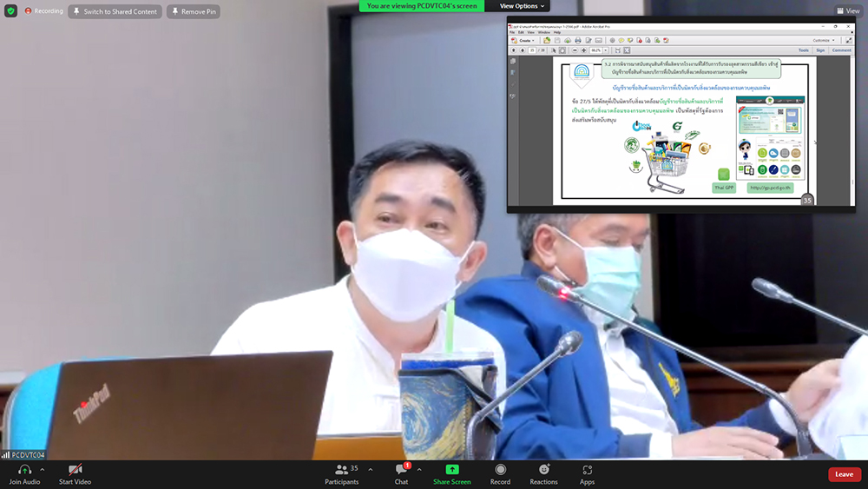Turn on camera with Start Video

[75, 473]
